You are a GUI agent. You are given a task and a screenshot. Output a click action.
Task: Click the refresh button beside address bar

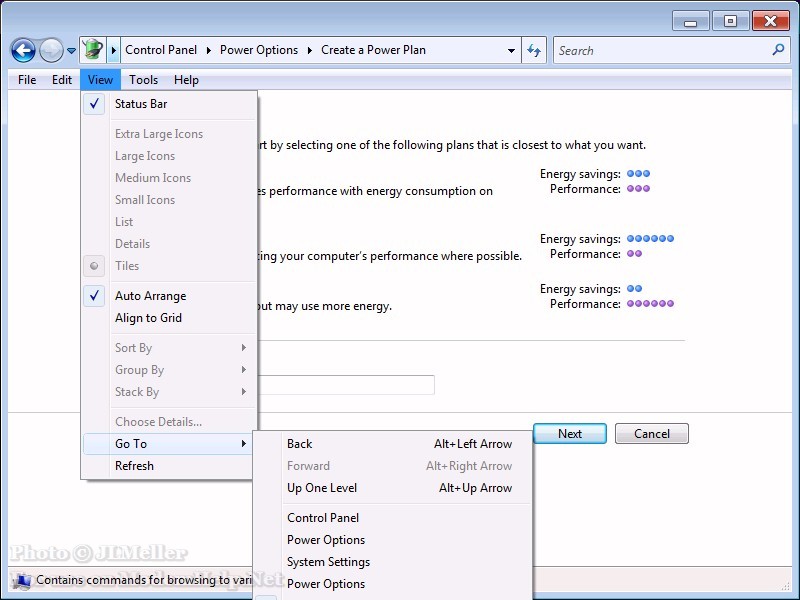pos(534,50)
